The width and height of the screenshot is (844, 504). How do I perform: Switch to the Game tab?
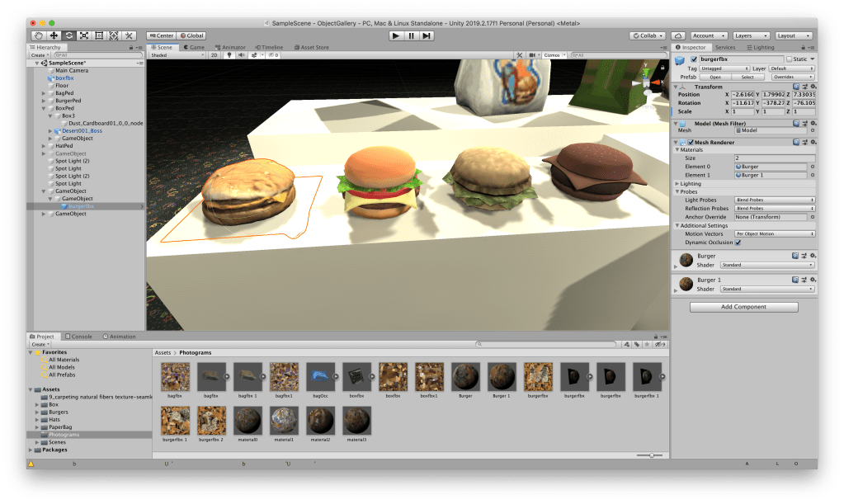194,47
